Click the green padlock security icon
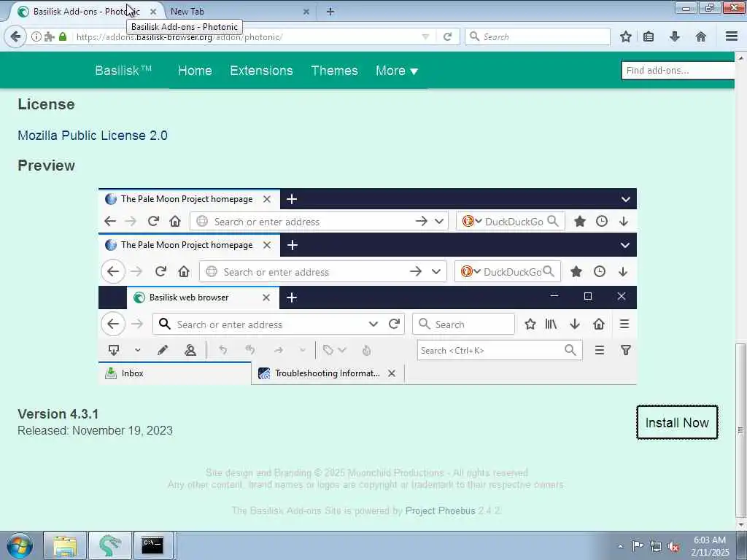The width and height of the screenshot is (747, 560). 63,36
